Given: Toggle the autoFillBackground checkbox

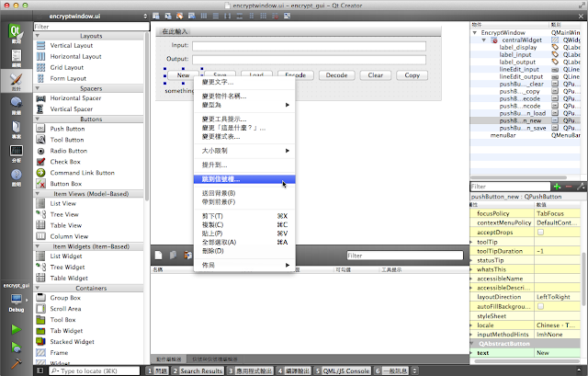Looking at the screenshot, I should point(540,306).
